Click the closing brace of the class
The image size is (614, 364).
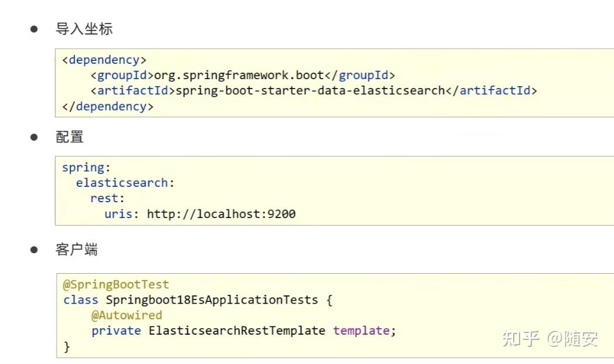[x=67, y=346]
